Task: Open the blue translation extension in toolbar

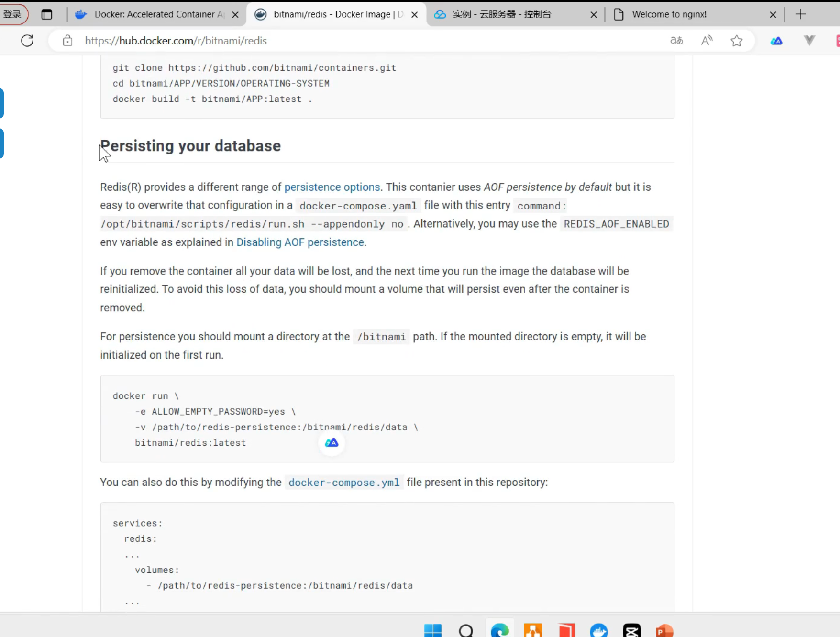Action: coord(776,41)
